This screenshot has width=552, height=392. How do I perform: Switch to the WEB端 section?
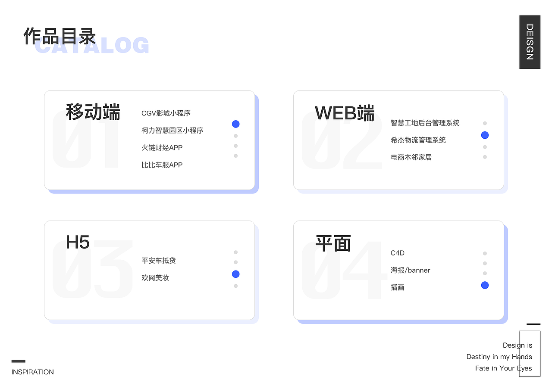[x=345, y=114]
